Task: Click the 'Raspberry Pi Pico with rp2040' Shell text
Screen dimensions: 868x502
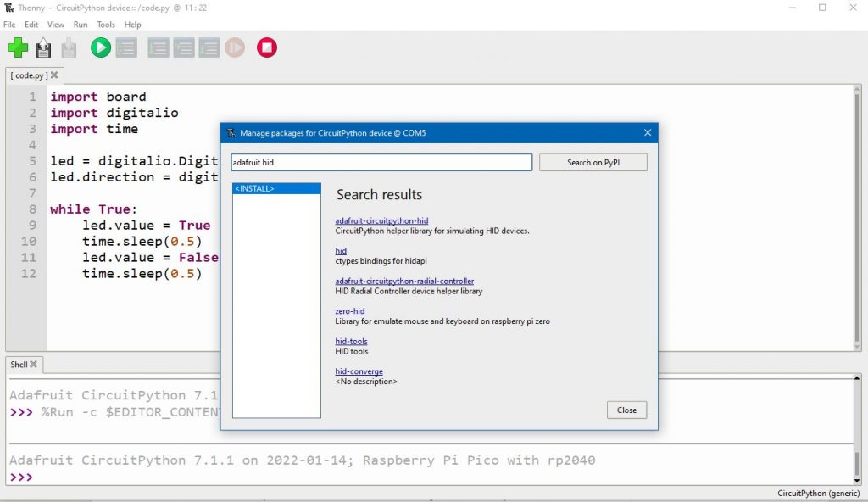Action: tap(479, 460)
